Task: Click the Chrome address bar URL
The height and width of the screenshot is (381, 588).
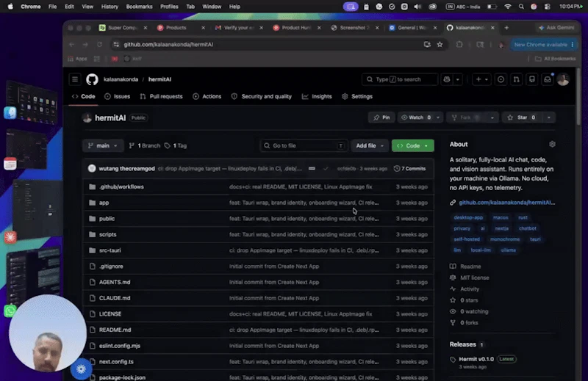Action: coord(168,45)
